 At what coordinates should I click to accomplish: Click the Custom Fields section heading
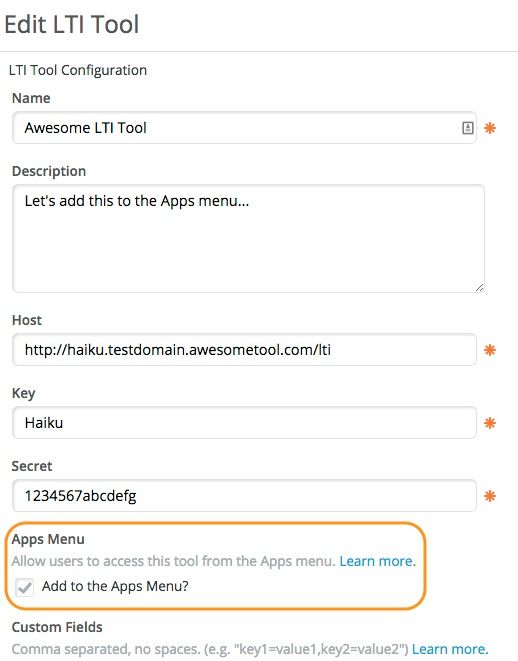tap(57, 627)
